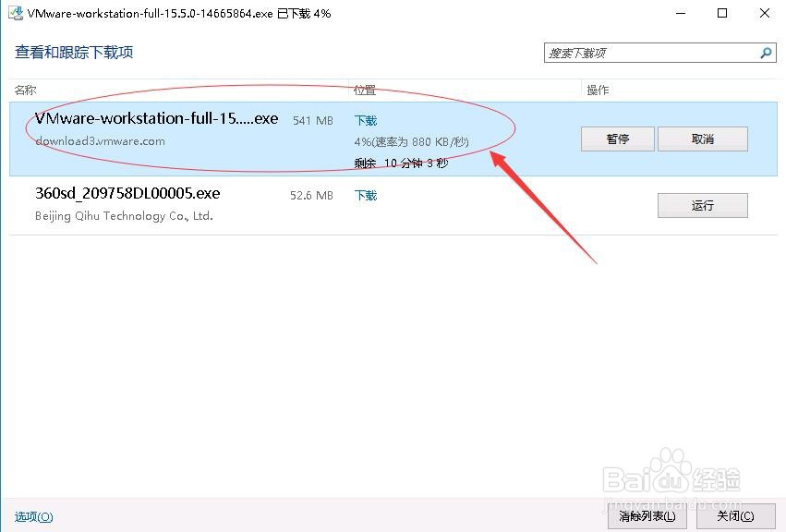Click the 关闭 button to close download manager

click(734, 516)
